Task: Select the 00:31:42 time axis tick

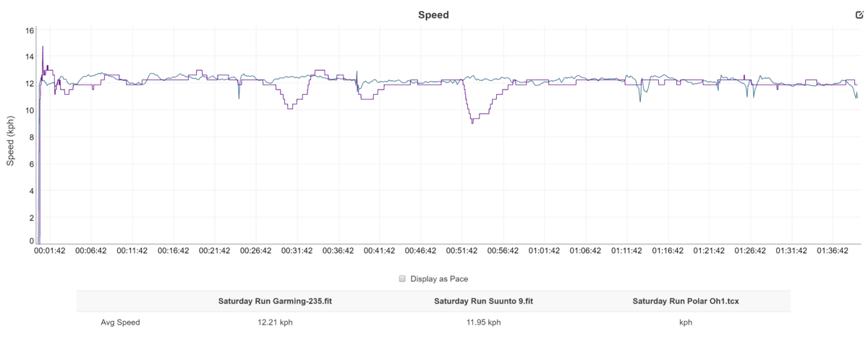Action: pos(297,251)
